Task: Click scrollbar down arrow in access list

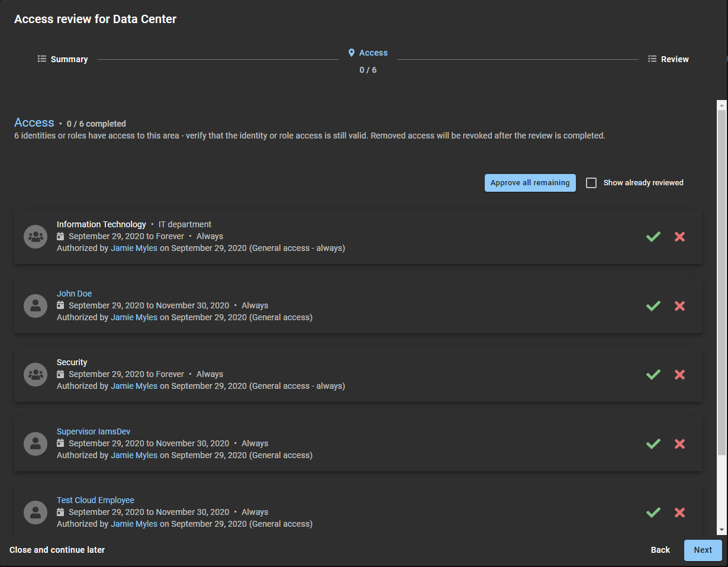Action: pyautogui.click(x=721, y=530)
